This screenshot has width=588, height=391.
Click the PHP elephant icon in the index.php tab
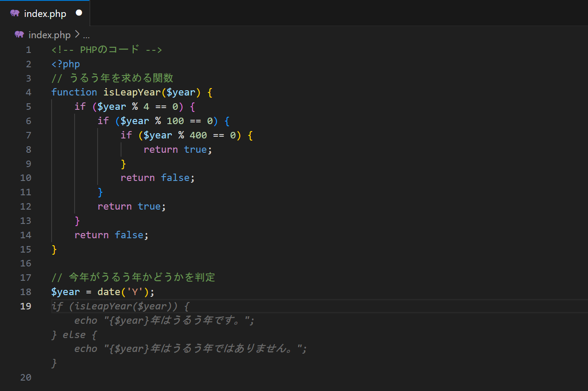pos(15,13)
